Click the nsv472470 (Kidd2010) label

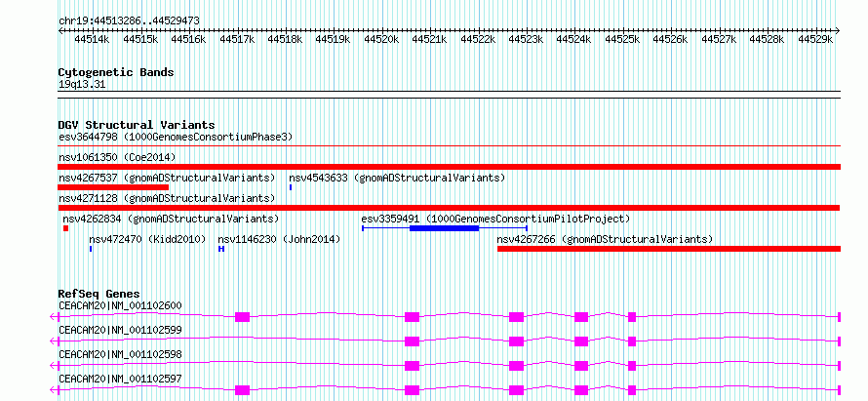tap(147, 239)
